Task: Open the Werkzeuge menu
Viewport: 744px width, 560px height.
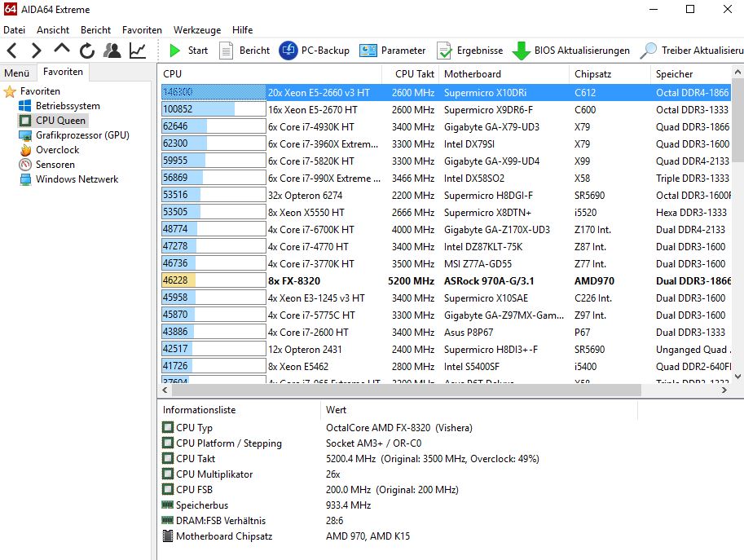Action: coord(197,30)
